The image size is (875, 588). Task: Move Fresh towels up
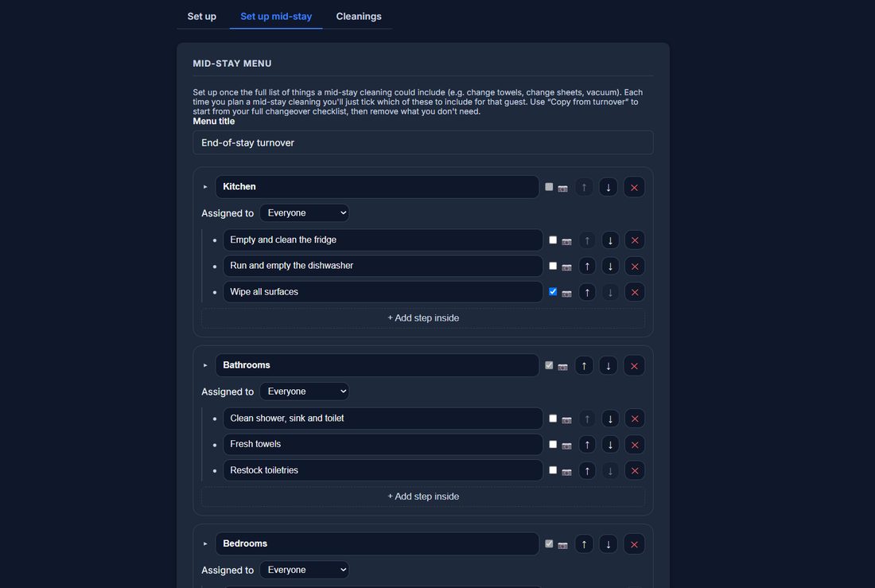[587, 445]
